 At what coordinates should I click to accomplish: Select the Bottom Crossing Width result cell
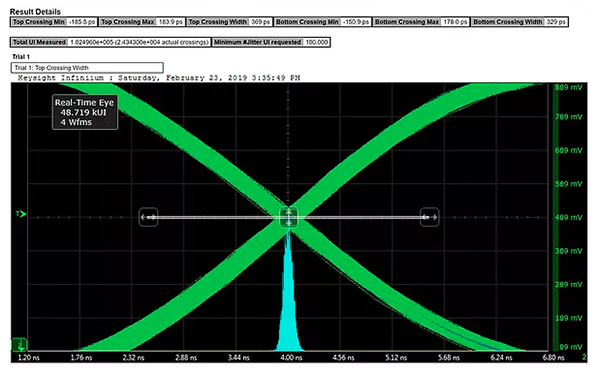coord(519,22)
